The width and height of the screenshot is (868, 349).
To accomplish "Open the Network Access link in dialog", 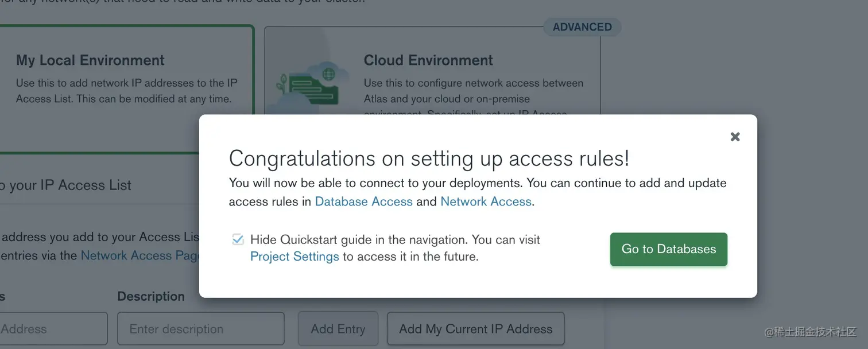I will [486, 201].
